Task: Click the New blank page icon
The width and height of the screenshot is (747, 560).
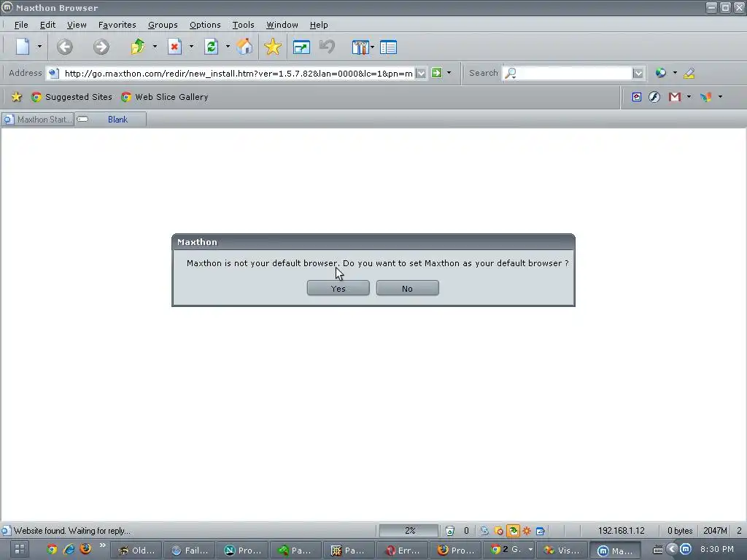Action: [x=23, y=47]
